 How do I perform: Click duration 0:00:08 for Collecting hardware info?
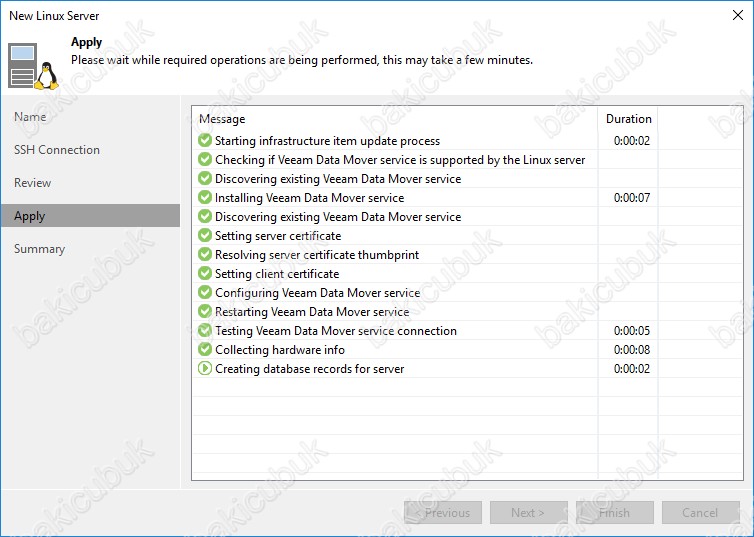pyautogui.click(x=632, y=350)
